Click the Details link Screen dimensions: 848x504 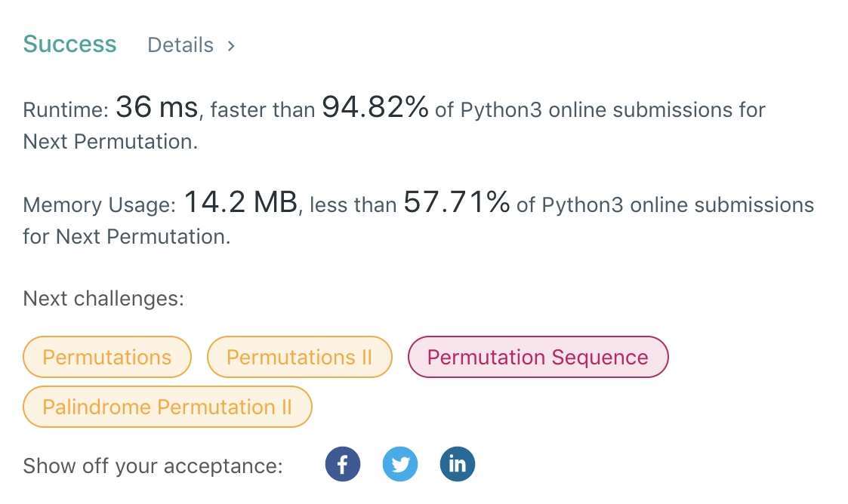[x=180, y=45]
